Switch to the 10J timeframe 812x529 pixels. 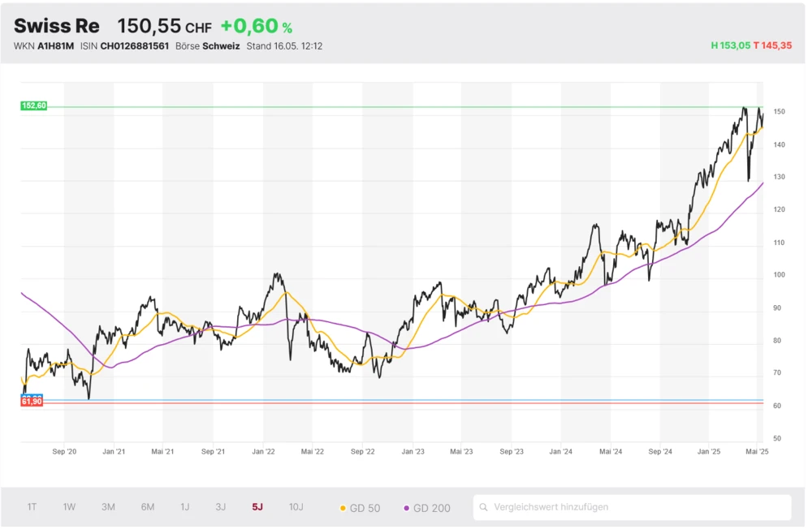(296, 506)
